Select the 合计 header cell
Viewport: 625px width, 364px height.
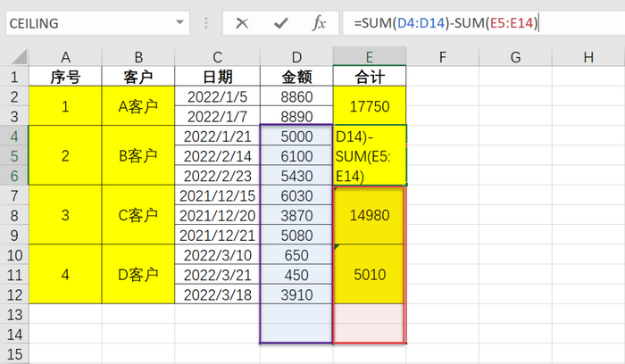[x=370, y=77]
